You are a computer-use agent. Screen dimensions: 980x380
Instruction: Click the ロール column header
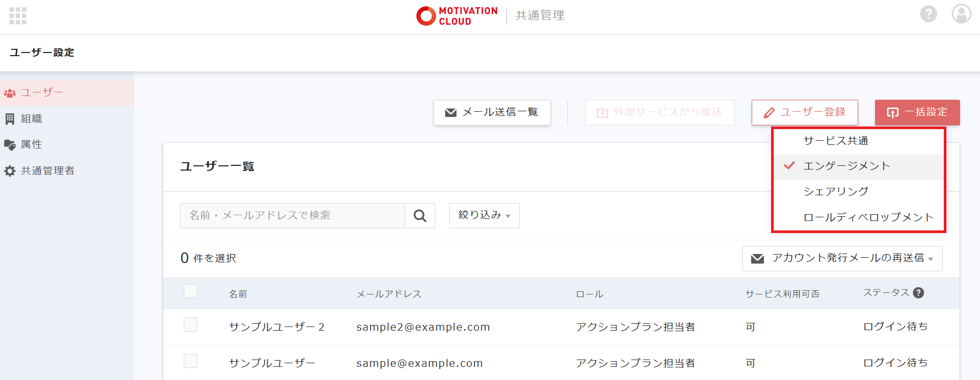[x=589, y=294]
